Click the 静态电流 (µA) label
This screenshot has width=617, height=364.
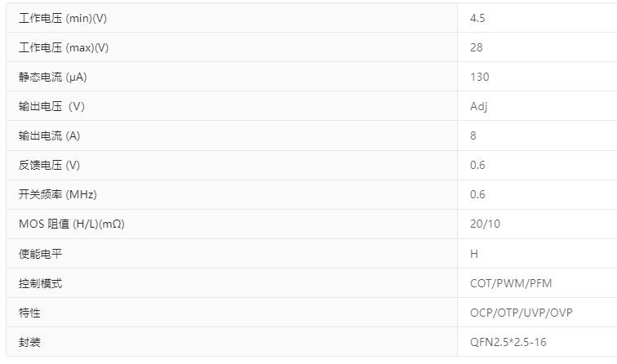tap(53, 77)
